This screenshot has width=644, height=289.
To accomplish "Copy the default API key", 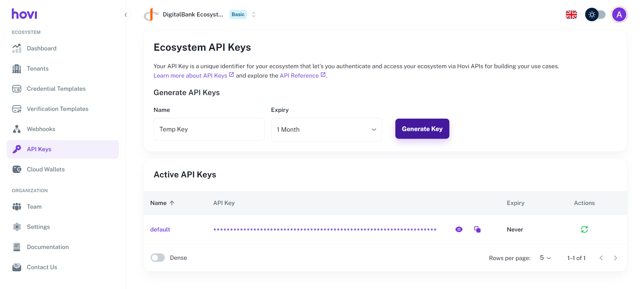I will (x=477, y=230).
